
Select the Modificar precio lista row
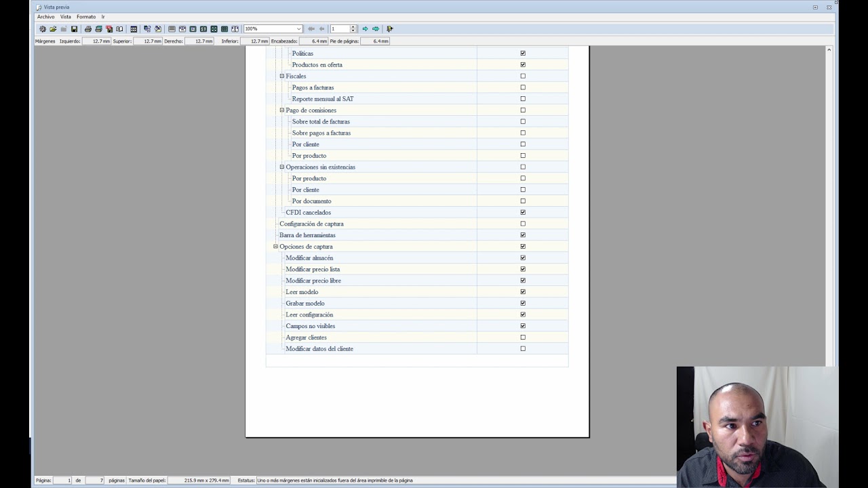click(417, 269)
